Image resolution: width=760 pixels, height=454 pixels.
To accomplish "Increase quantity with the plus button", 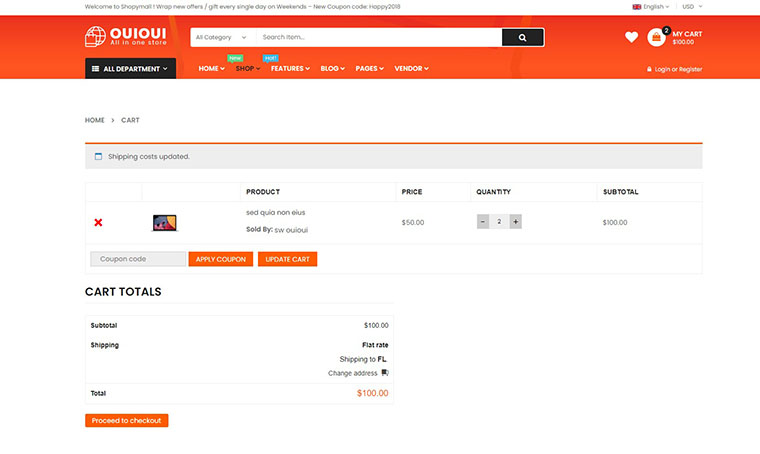I will [x=515, y=222].
